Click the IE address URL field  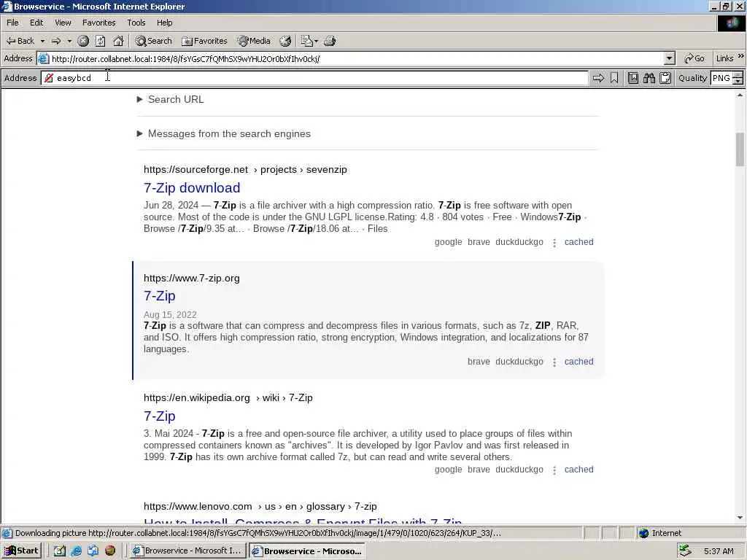click(x=350, y=58)
